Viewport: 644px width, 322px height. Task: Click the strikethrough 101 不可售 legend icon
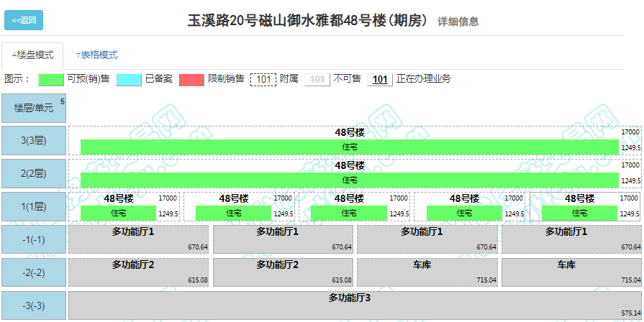317,79
